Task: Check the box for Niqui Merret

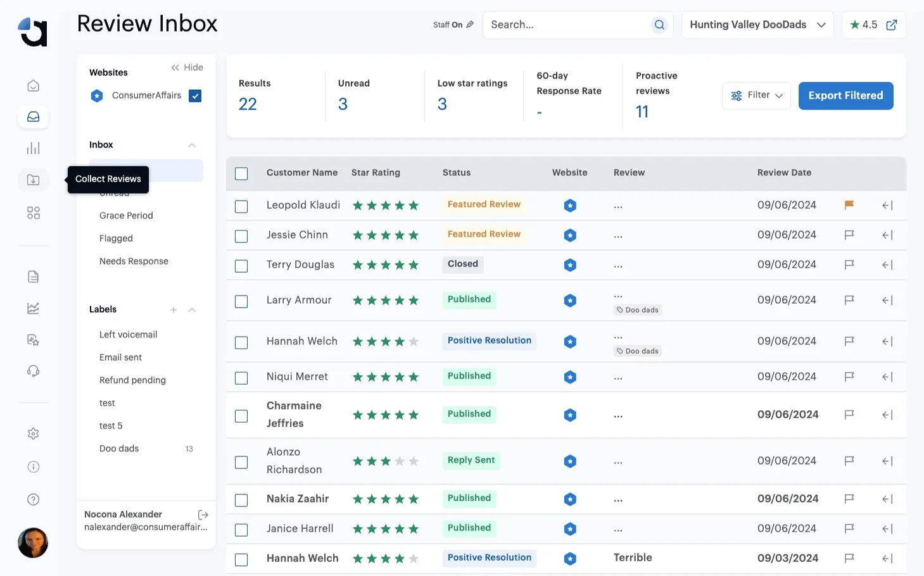Action: 241,378
